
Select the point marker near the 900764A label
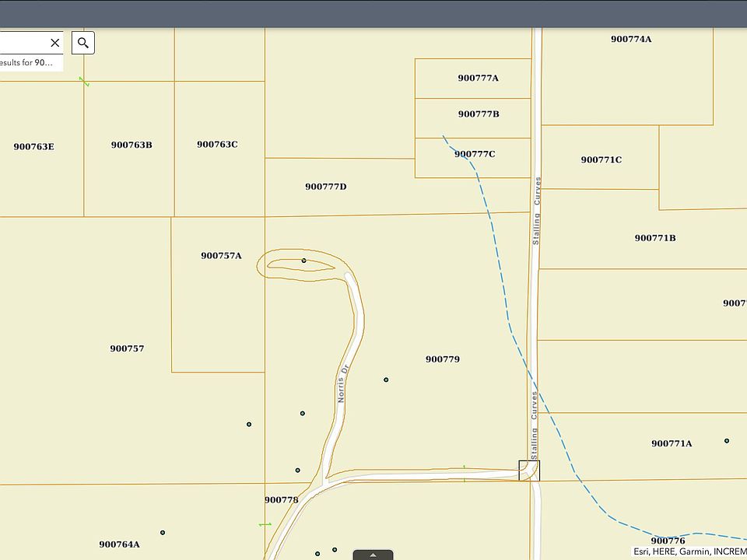tap(163, 533)
